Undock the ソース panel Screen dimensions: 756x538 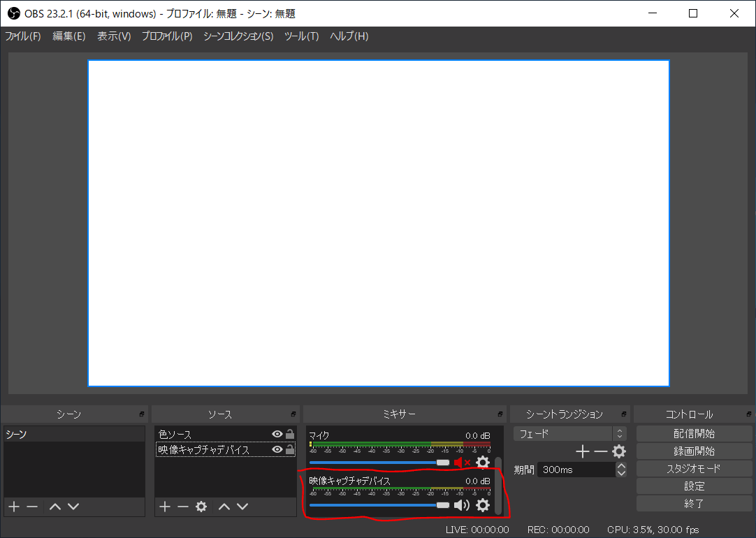coord(293,414)
